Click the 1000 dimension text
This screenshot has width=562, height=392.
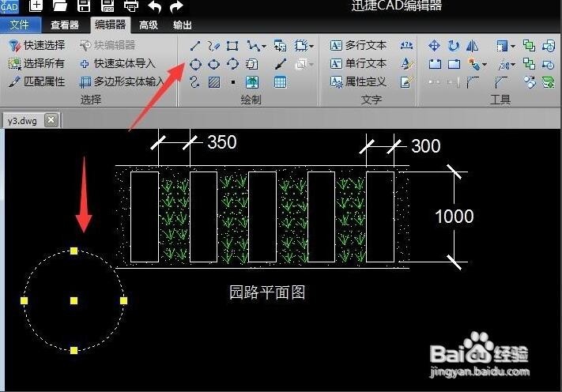455,217
